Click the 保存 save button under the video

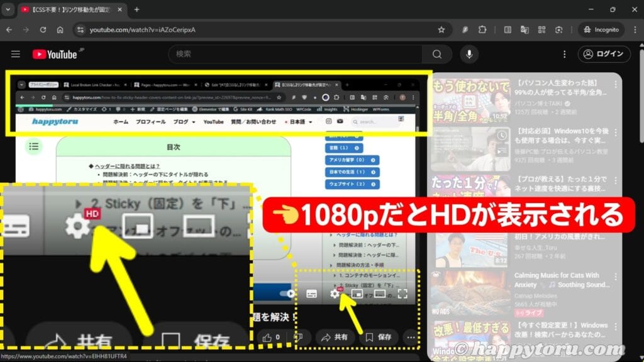378,337
